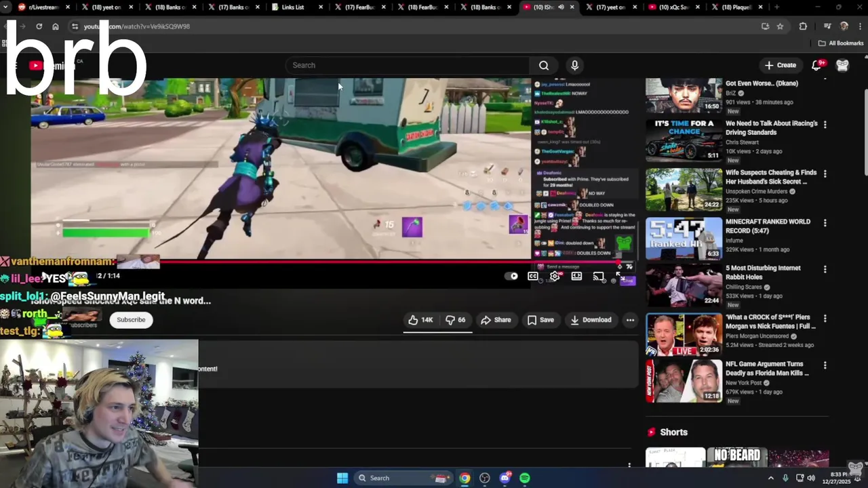Save the video to a playlist
868x488 pixels.
(x=540, y=320)
